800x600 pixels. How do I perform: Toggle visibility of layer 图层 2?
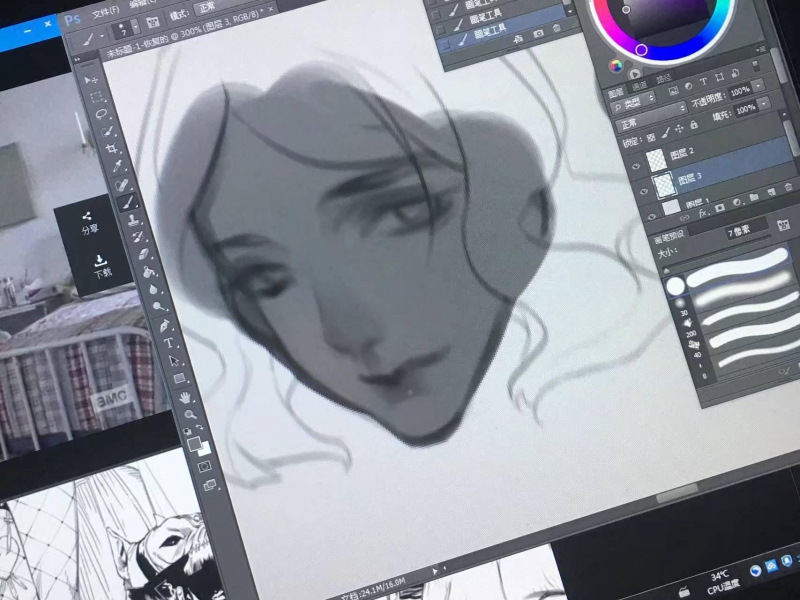point(636,166)
